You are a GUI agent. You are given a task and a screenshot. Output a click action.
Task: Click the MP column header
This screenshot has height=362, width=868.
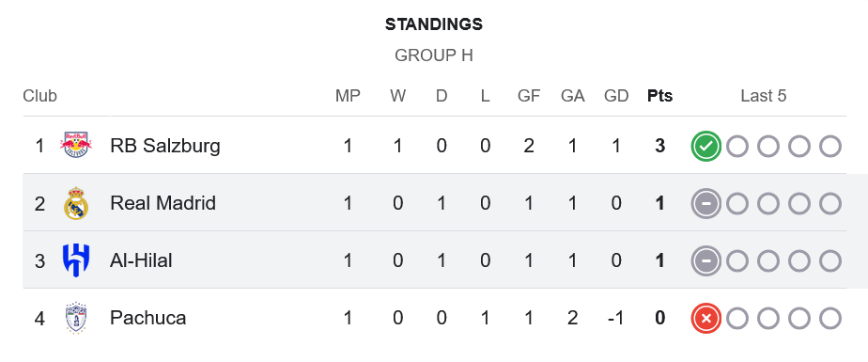pyautogui.click(x=348, y=96)
